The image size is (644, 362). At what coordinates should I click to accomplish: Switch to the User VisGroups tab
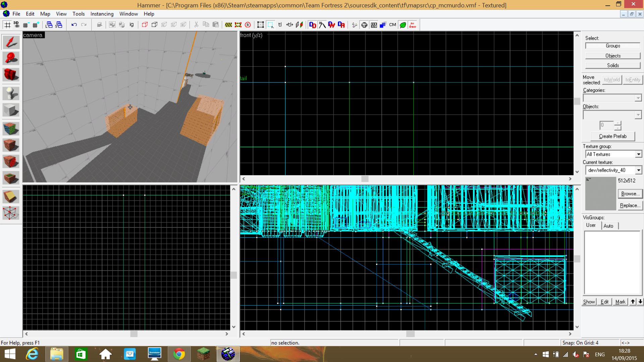[x=591, y=225]
